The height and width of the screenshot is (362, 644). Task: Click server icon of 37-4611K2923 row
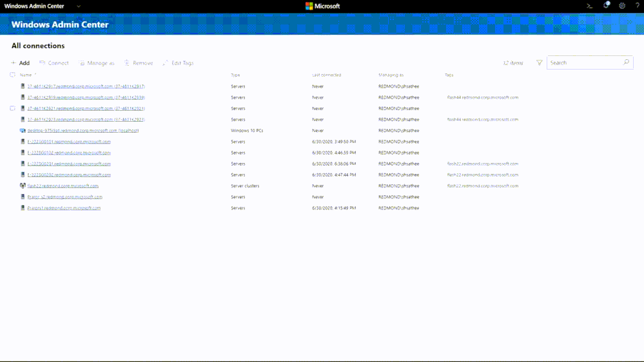23,119
